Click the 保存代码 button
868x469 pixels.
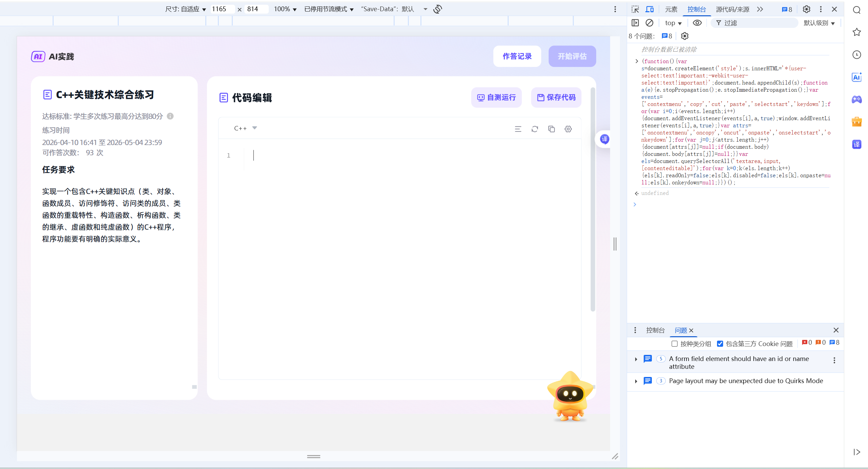pos(556,97)
